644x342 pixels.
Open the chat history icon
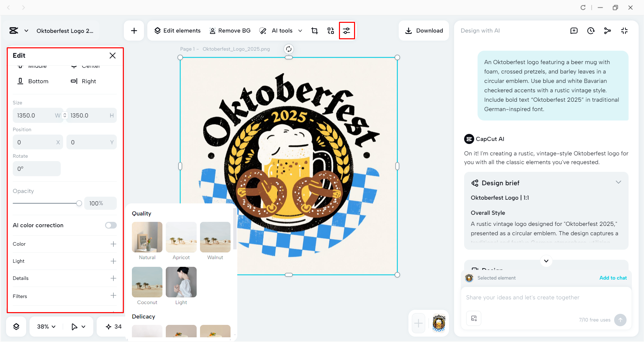[x=591, y=31]
